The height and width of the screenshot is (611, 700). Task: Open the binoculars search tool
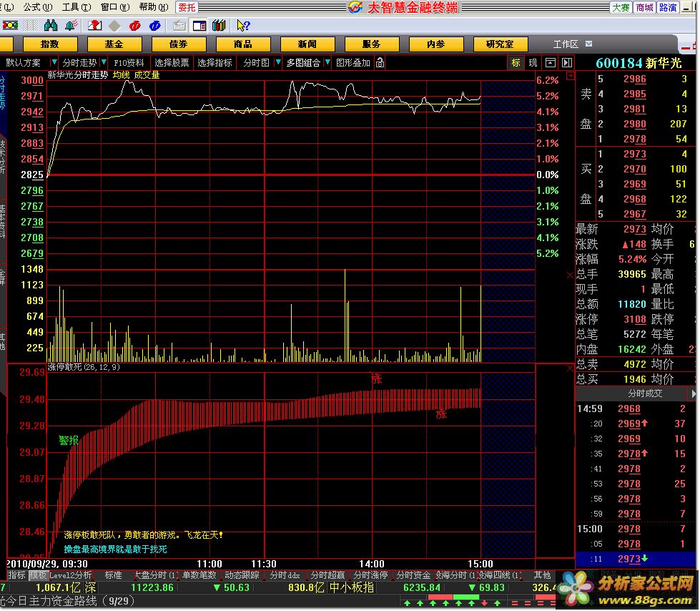pyautogui.click(x=51, y=26)
